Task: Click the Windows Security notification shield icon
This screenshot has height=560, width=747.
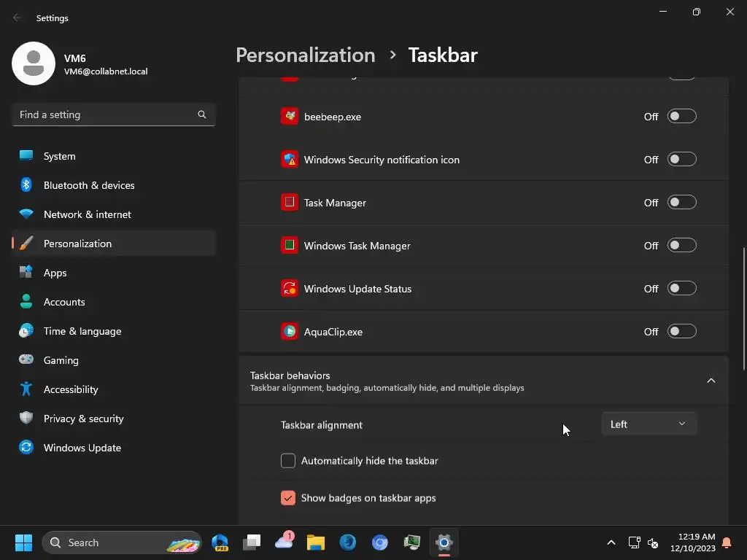Action: tap(289, 159)
